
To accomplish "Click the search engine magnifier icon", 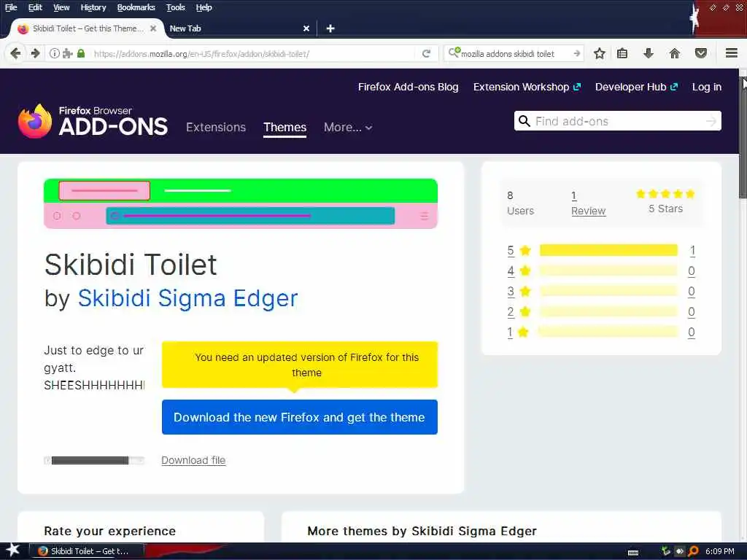I will (x=454, y=52).
